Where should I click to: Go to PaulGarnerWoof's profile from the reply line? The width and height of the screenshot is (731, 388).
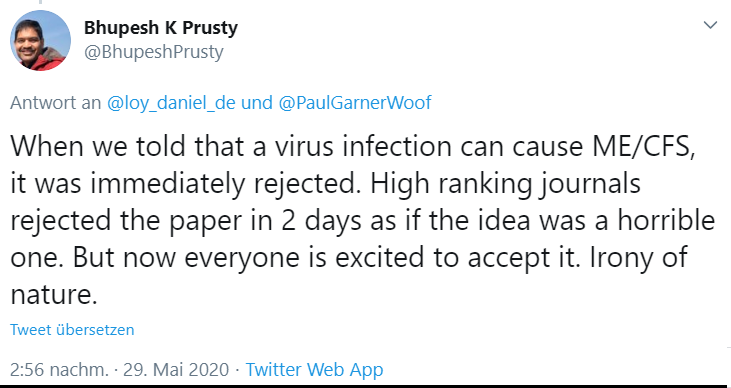click(355, 103)
